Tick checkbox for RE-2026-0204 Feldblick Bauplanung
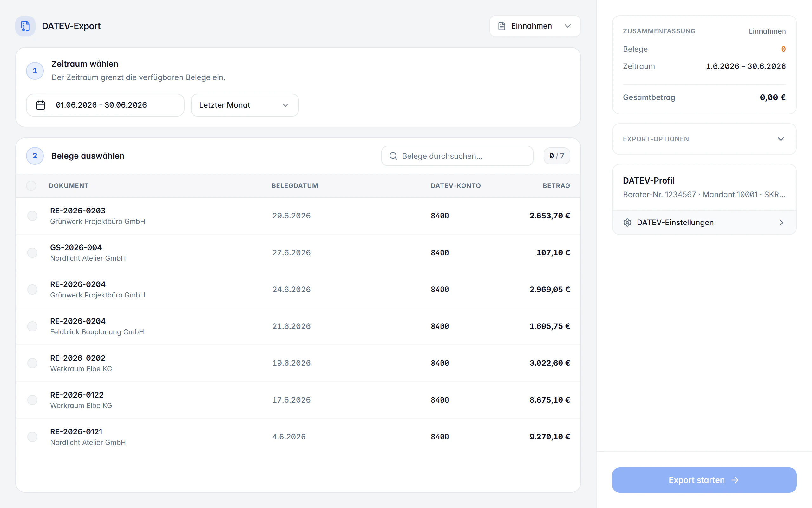Image resolution: width=812 pixels, height=508 pixels. (x=32, y=326)
